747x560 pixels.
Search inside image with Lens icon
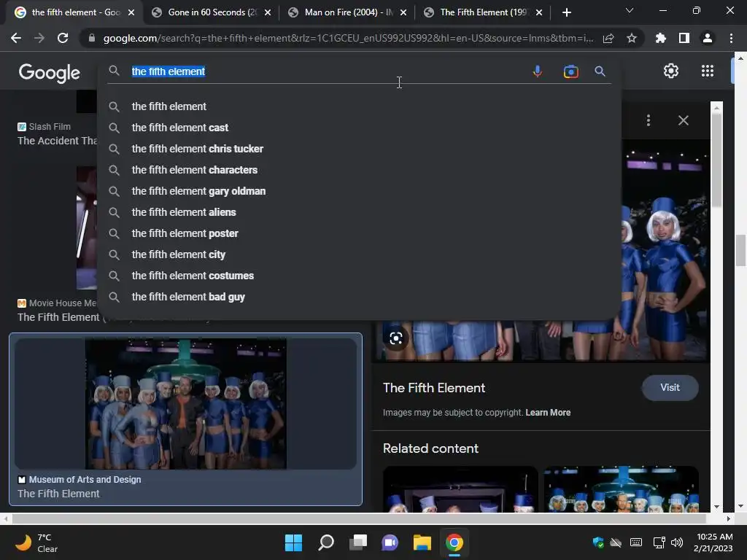tap(396, 338)
